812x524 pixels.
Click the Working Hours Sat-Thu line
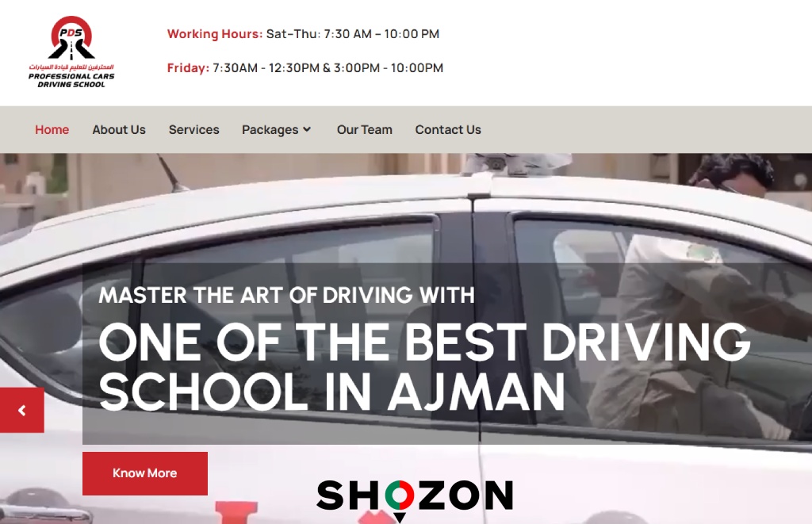[x=303, y=34]
